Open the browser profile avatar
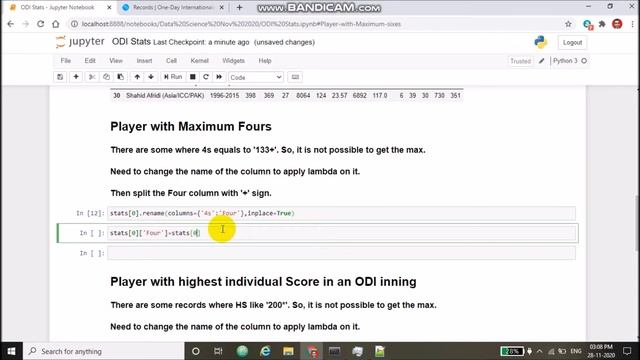 617,24
